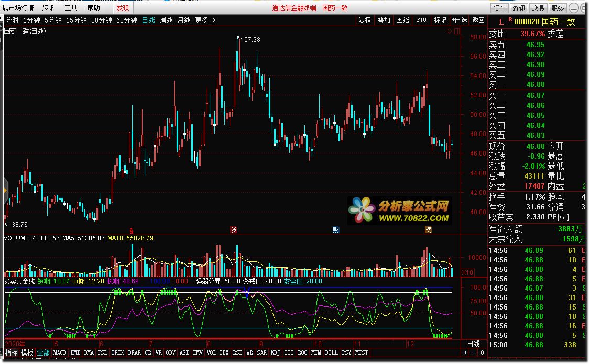Apply the MTM indicator
Image resolution: width=590 pixels, height=364 pixels.
(316, 352)
